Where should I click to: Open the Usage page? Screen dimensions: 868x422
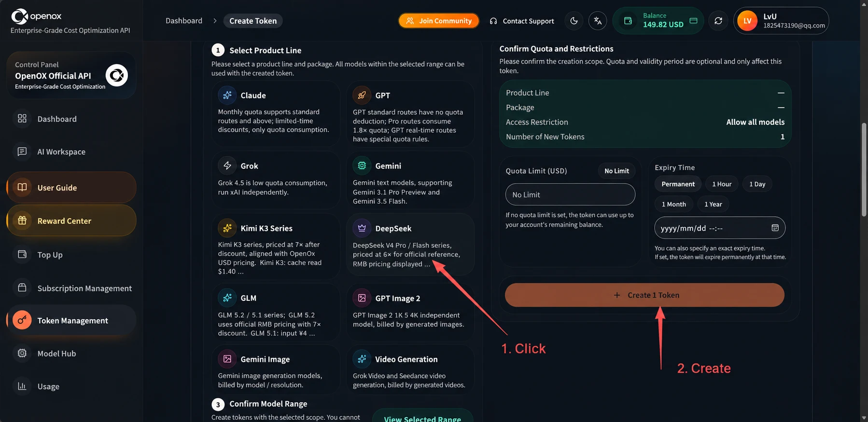coord(71,386)
